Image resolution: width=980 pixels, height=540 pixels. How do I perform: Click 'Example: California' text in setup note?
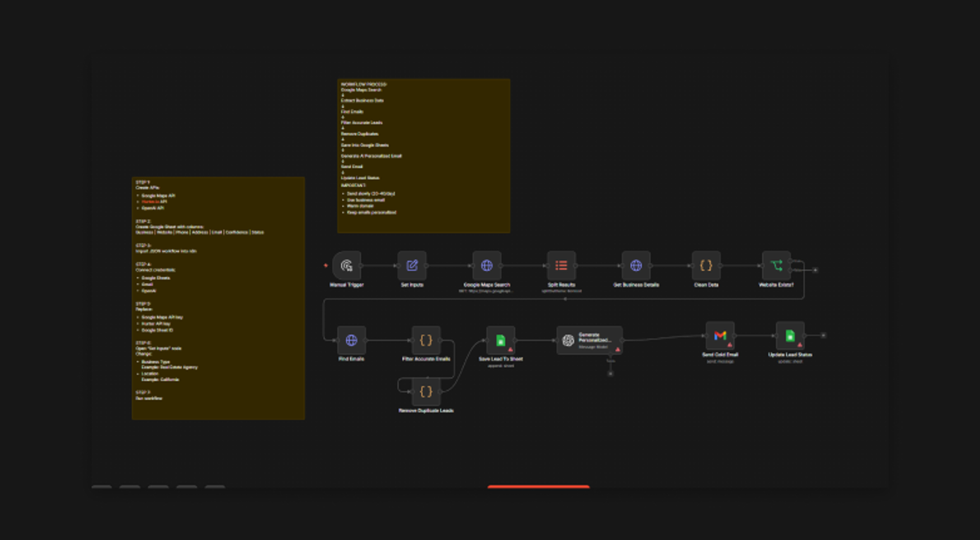160,379
